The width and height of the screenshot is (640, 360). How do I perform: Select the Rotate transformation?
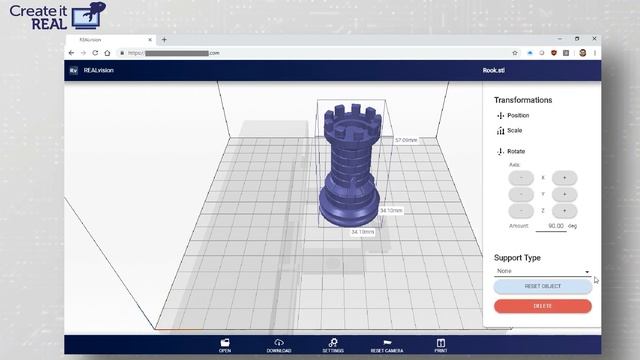511,151
